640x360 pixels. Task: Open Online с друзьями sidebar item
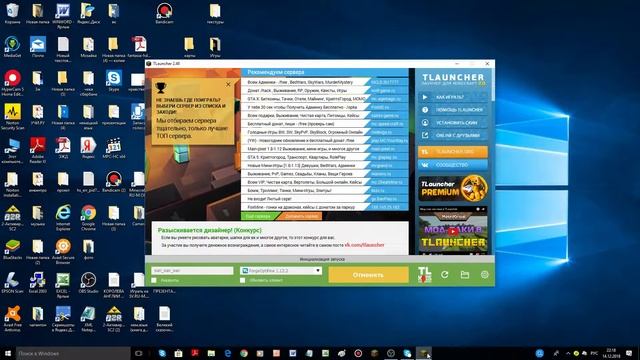pyautogui.click(x=453, y=135)
